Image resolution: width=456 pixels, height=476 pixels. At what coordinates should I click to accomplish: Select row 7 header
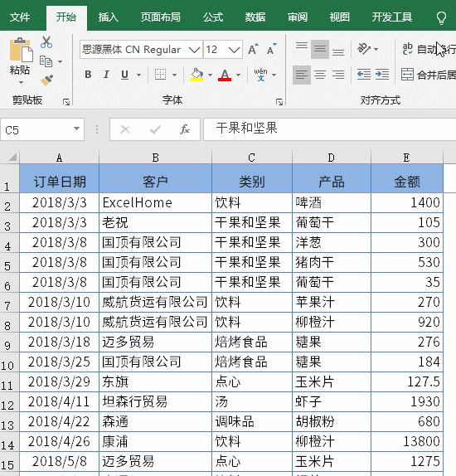click(x=10, y=303)
